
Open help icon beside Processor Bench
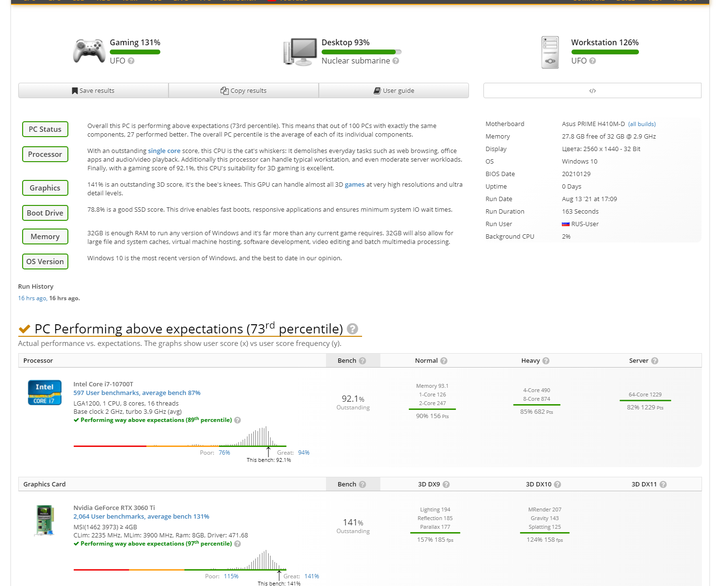tap(363, 361)
